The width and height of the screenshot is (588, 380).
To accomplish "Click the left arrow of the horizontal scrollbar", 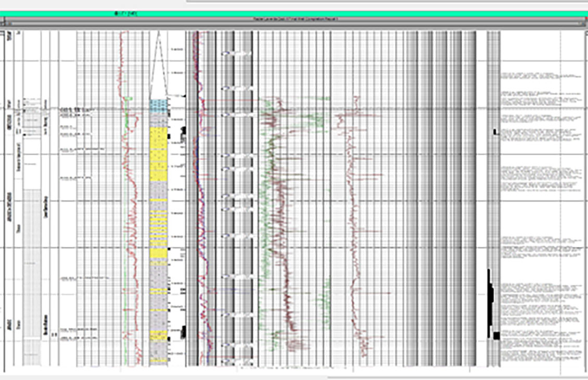I will [3, 24].
